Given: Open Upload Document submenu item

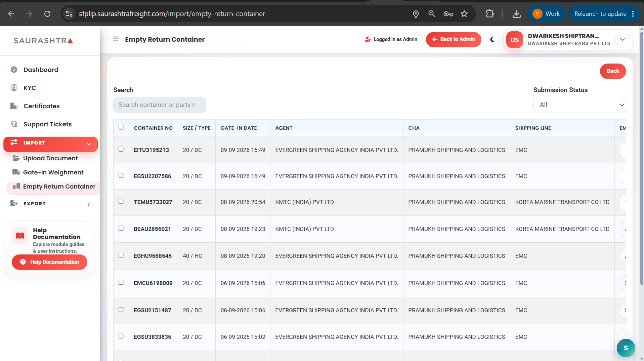Looking at the screenshot, I should [50, 158].
